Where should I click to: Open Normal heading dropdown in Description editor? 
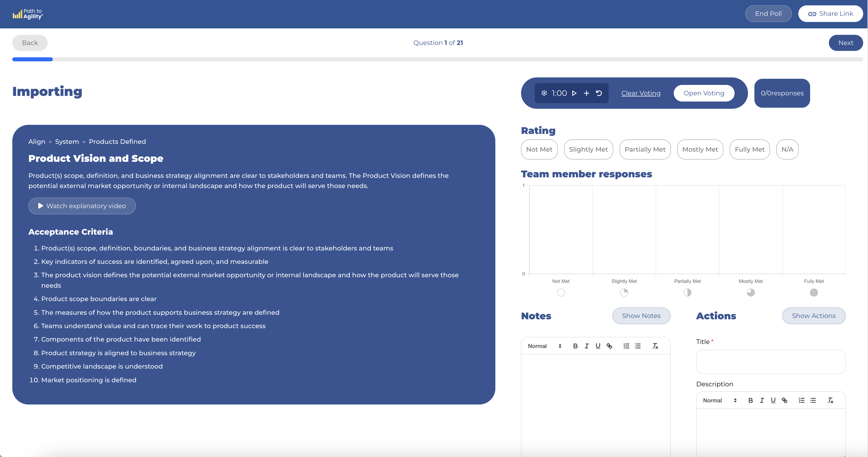click(719, 400)
